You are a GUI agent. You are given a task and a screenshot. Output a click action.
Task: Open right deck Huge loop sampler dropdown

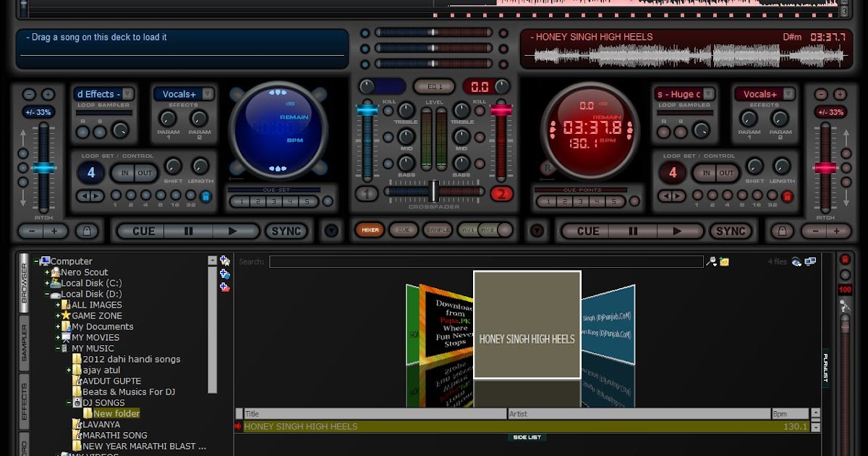(x=709, y=94)
